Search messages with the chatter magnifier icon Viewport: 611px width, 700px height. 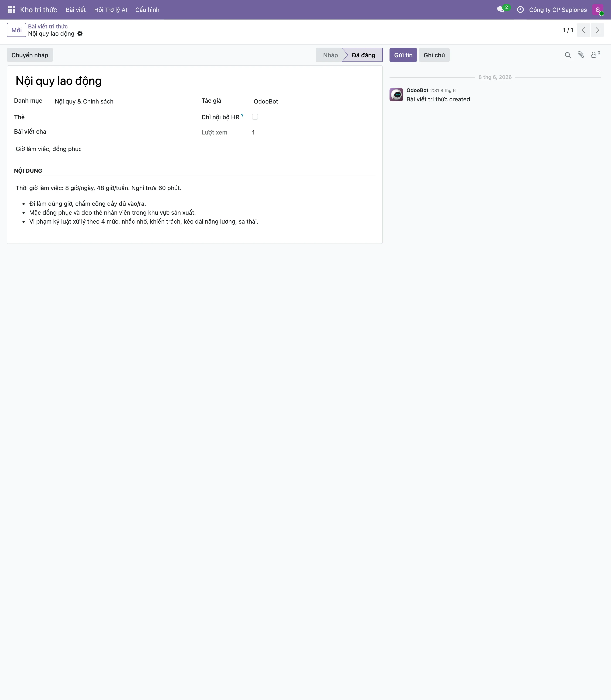tap(568, 55)
